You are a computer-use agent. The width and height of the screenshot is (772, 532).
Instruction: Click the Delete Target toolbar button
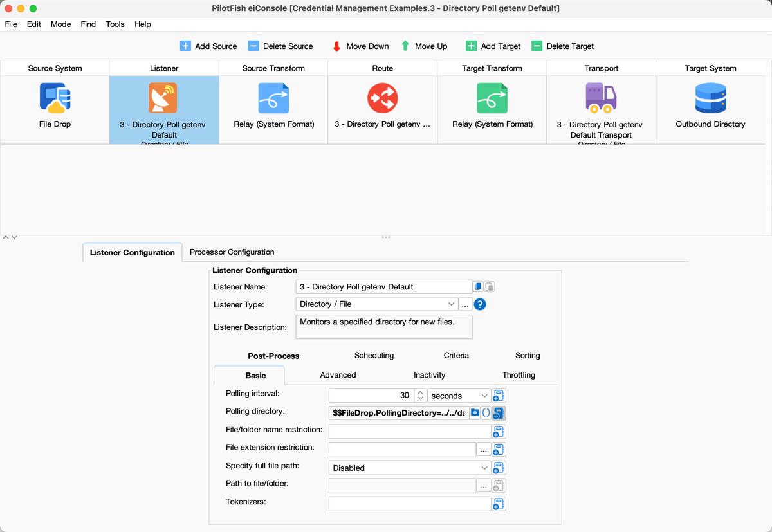(563, 46)
